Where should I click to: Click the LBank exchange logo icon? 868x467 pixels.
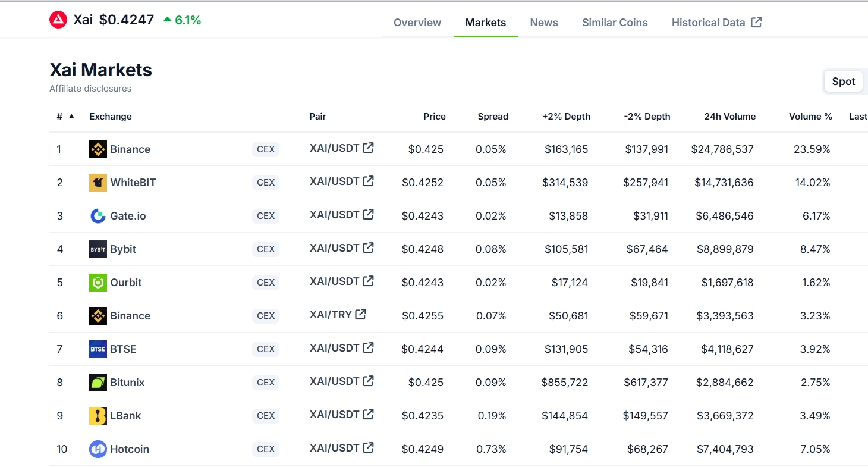click(98, 416)
